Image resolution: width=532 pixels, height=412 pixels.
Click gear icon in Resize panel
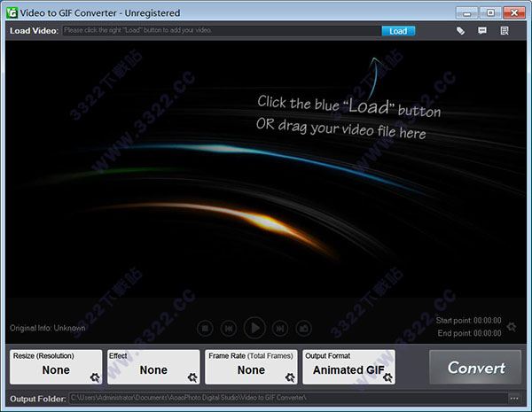pos(95,377)
